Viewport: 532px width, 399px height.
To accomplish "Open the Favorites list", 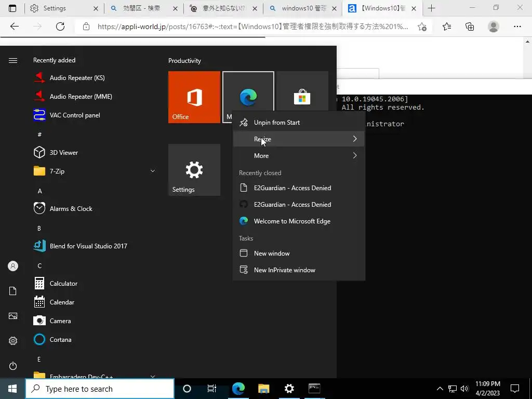I will [x=447, y=26].
